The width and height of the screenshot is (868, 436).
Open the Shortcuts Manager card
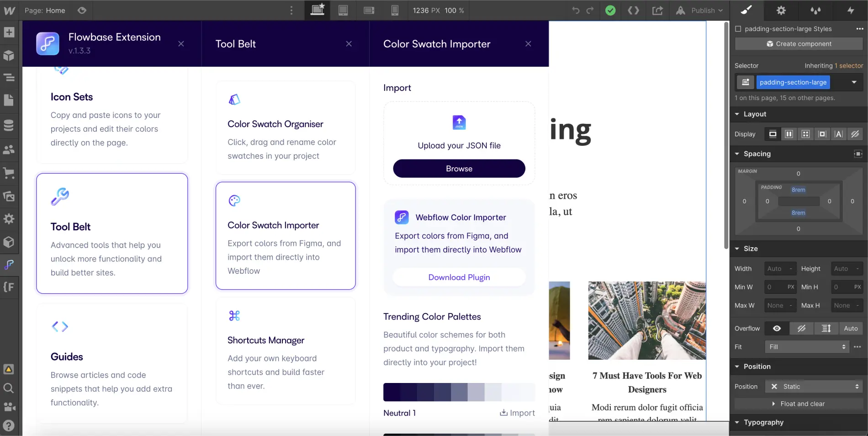pos(286,351)
